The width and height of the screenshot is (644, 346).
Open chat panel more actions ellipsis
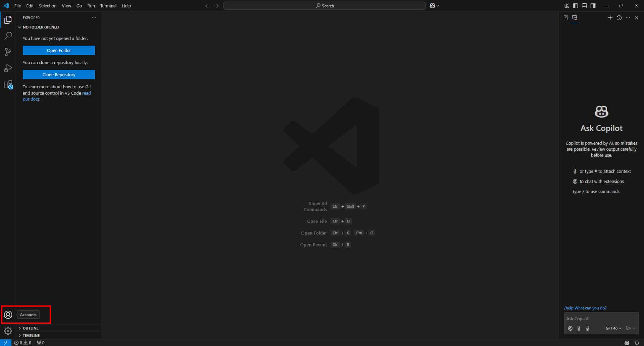pos(628,18)
